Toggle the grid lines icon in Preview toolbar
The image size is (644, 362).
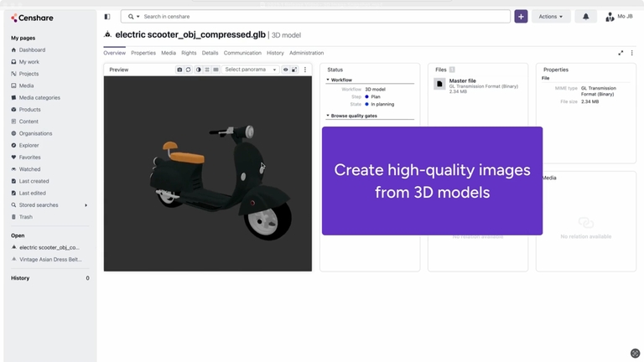click(207, 70)
